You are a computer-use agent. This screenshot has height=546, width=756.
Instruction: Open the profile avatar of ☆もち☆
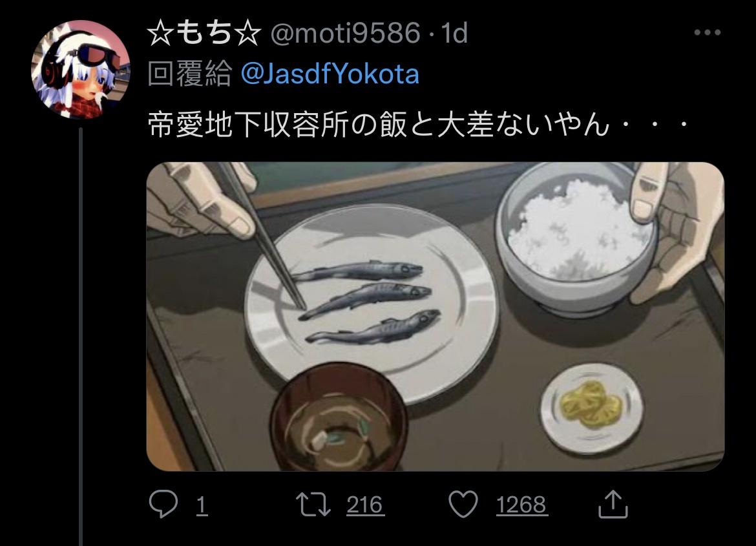click(81, 69)
